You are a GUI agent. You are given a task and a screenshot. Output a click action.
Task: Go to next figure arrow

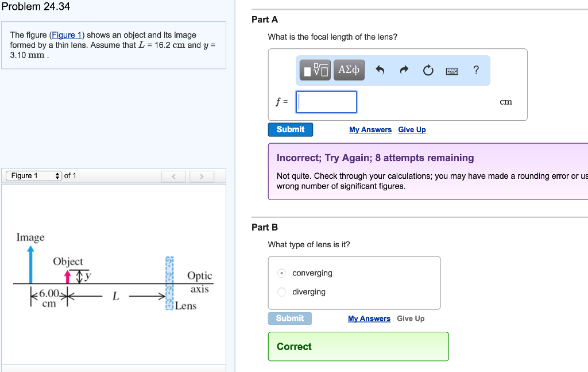(202, 176)
